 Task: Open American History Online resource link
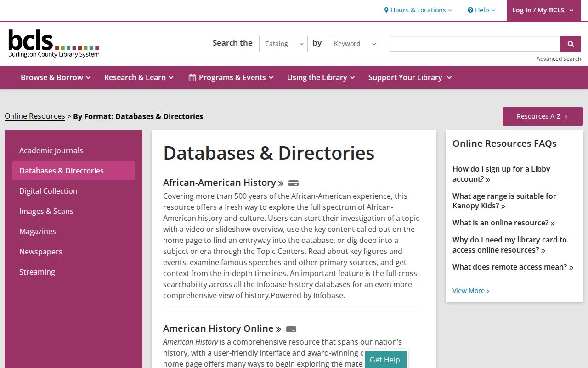click(222, 328)
